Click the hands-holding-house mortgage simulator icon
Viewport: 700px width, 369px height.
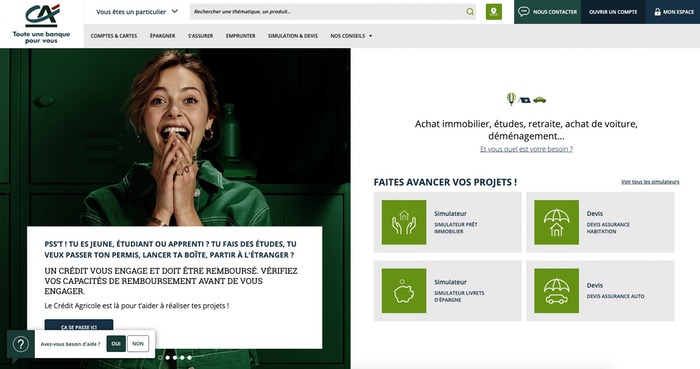click(404, 222)
